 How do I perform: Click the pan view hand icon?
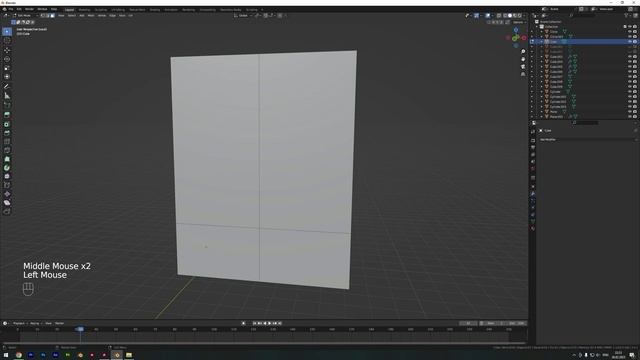tap(523, 59)
